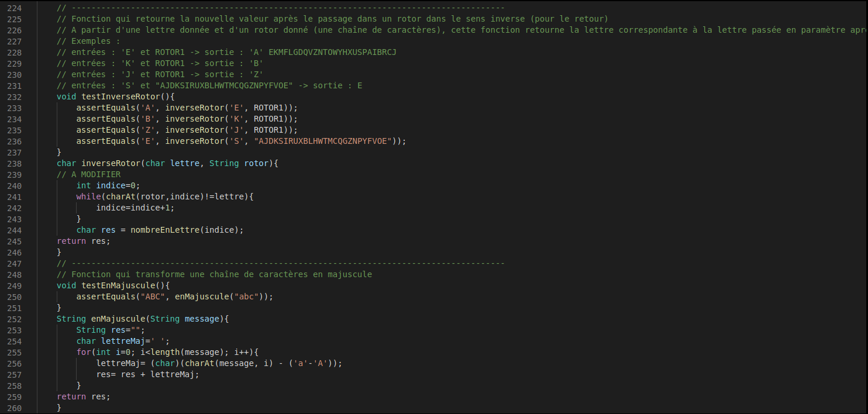Click the 'A MODIFIER' comment line
The height and width of the screenshot is (414, 868).
(89, 174)
